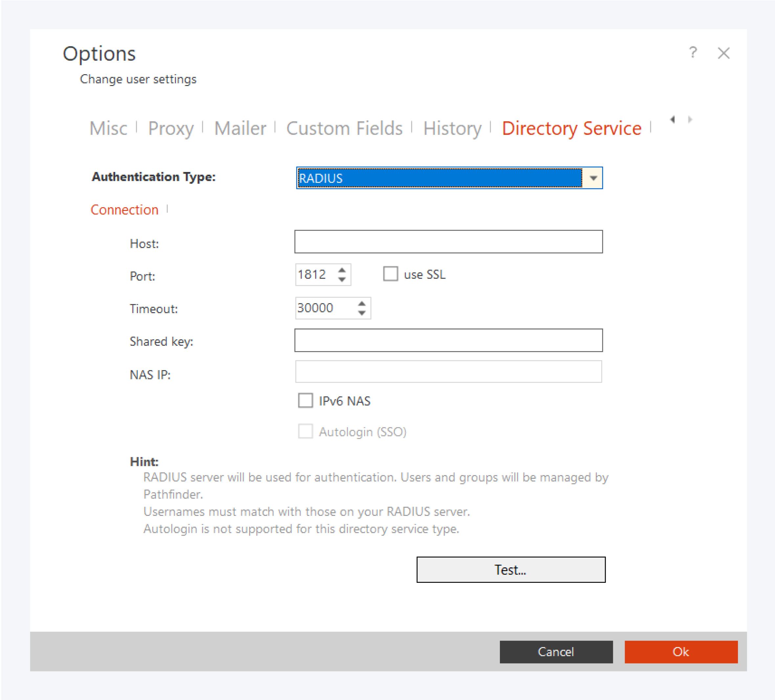This screenshot has height=700, width=775.
Task: Open the Authentication Type dropdown arrow
Action: [x=593, y=178]
